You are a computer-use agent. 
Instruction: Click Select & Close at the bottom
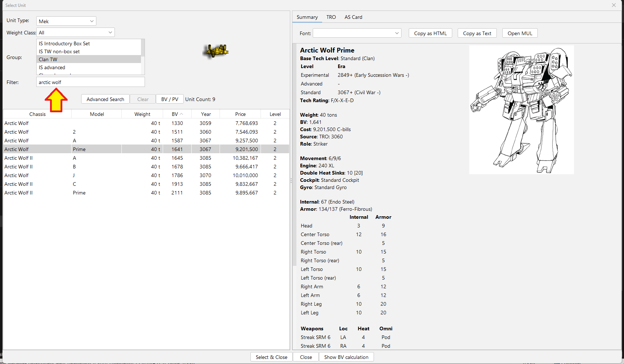[271, 357]
